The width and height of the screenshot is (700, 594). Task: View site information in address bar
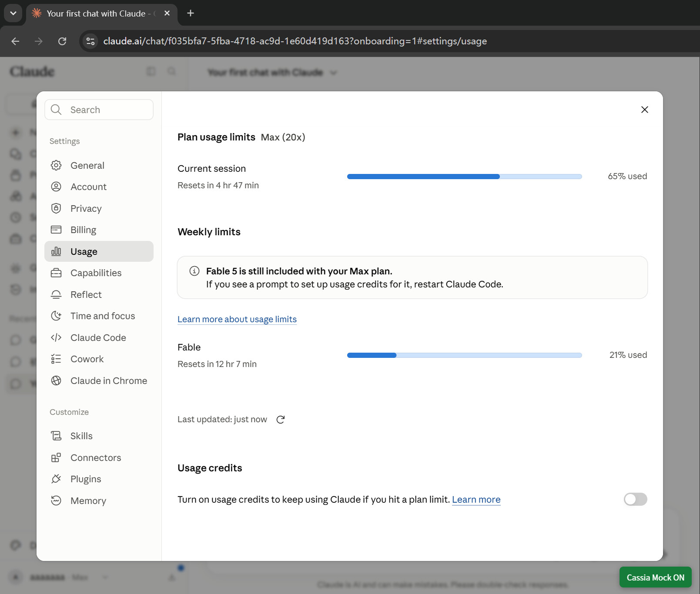pos(90,41)
